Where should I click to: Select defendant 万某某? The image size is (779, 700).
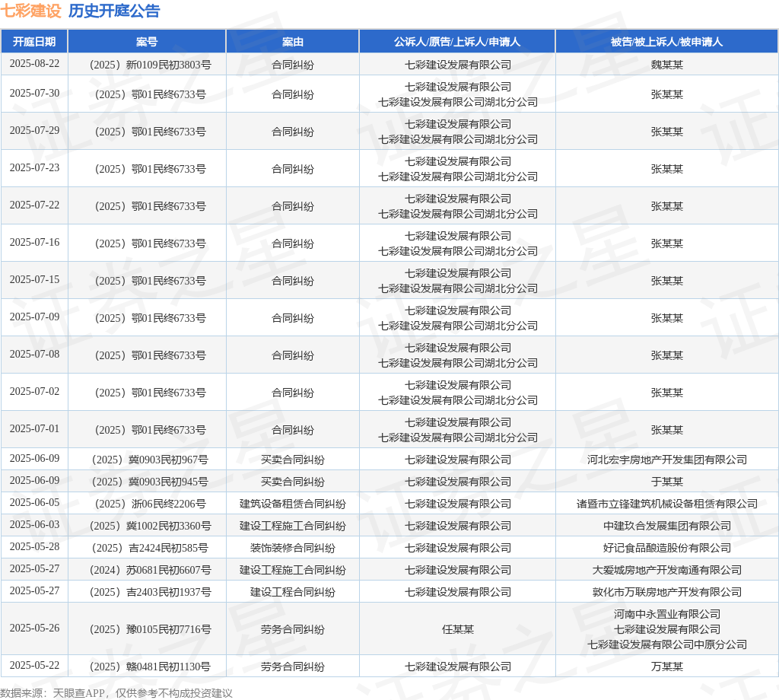pyautogui.click(x=666, y=667)
